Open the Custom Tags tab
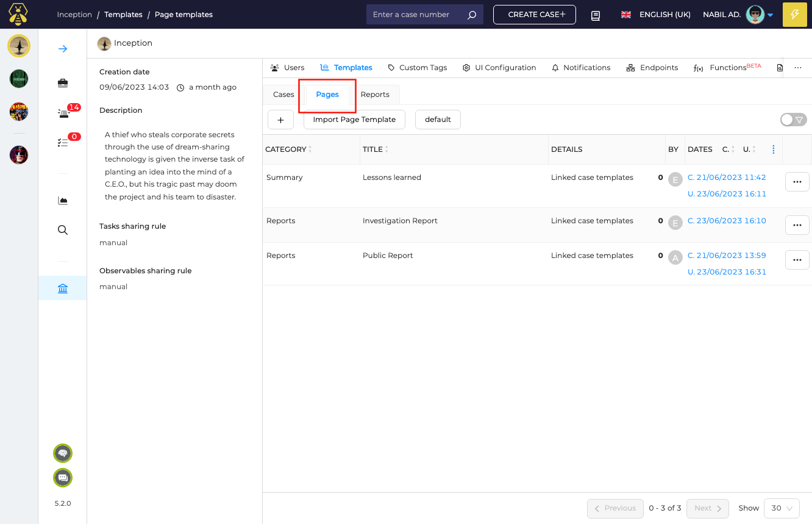 click(417, 68)
